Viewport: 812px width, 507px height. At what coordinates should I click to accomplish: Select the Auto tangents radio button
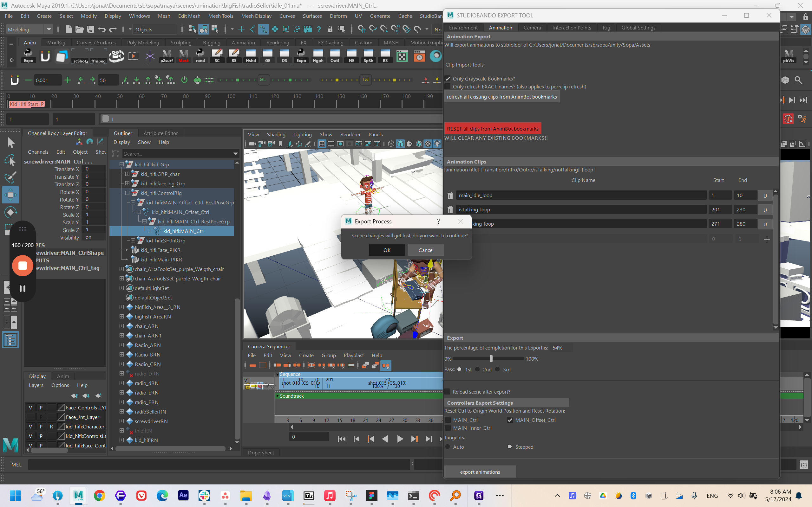tap(448, 447)
